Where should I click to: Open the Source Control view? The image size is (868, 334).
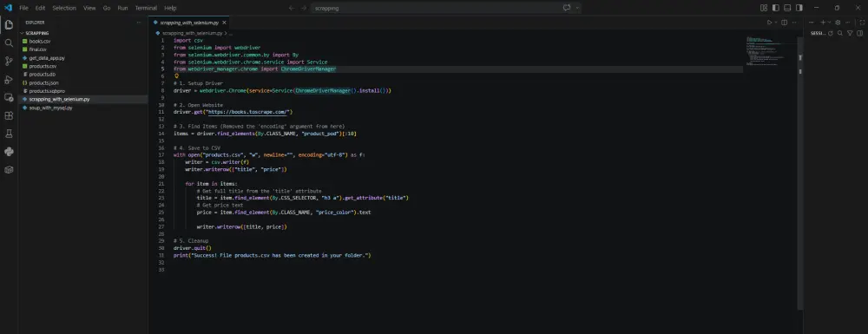tap(9, 61)
